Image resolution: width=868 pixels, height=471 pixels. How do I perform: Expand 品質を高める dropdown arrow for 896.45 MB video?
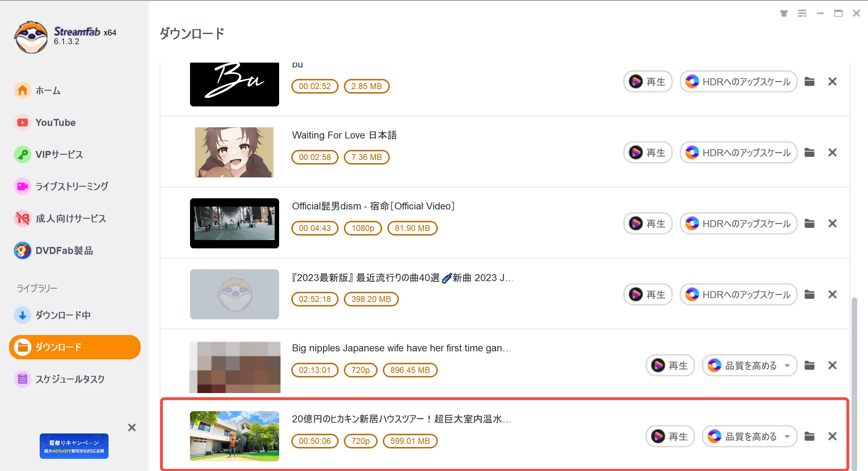[787, 365]
